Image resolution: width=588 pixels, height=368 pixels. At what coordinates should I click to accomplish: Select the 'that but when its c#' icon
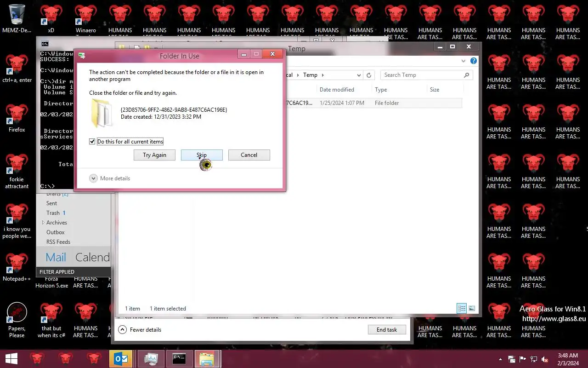click(x=51, y=321)
